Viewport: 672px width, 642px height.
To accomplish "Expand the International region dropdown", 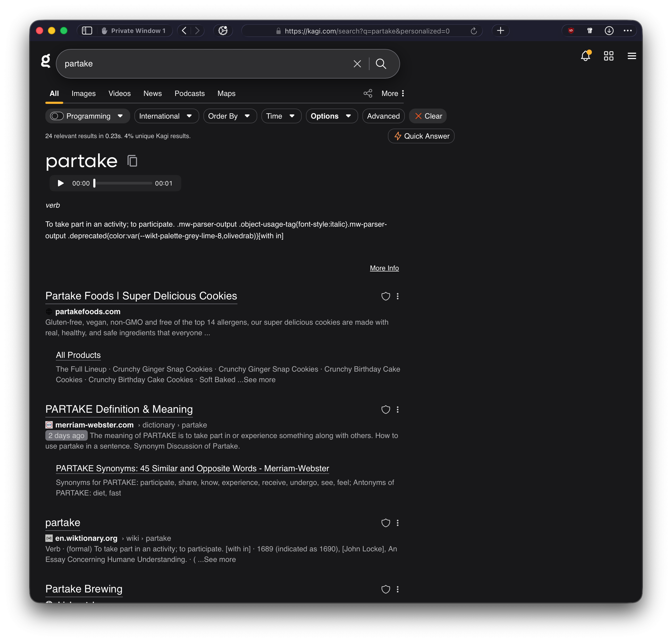I will [166, 116].
